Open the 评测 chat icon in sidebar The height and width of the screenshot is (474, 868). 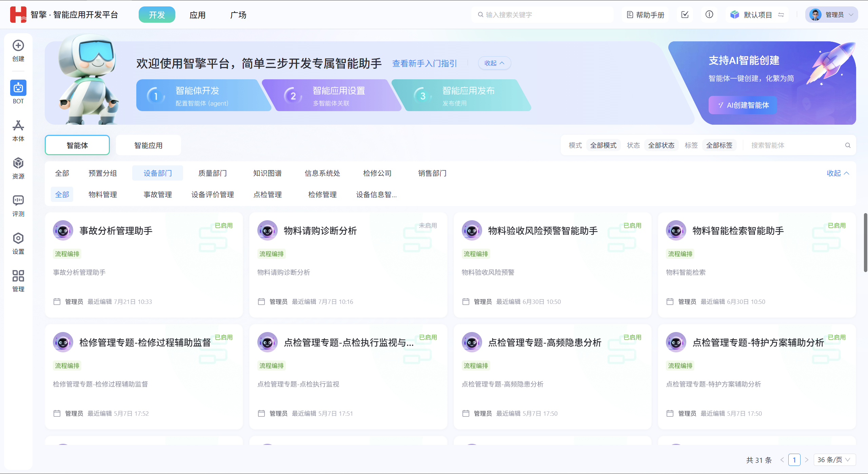[x=18, y=201]
